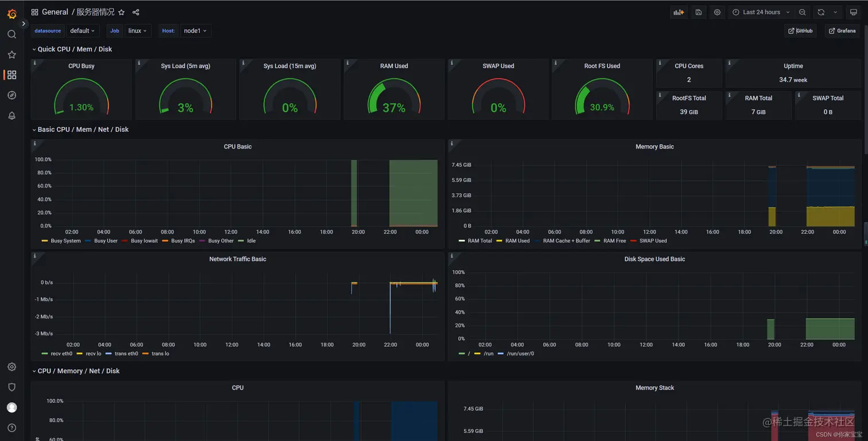
Task: Share dashboard via share icon
Action: pos(135,12)
